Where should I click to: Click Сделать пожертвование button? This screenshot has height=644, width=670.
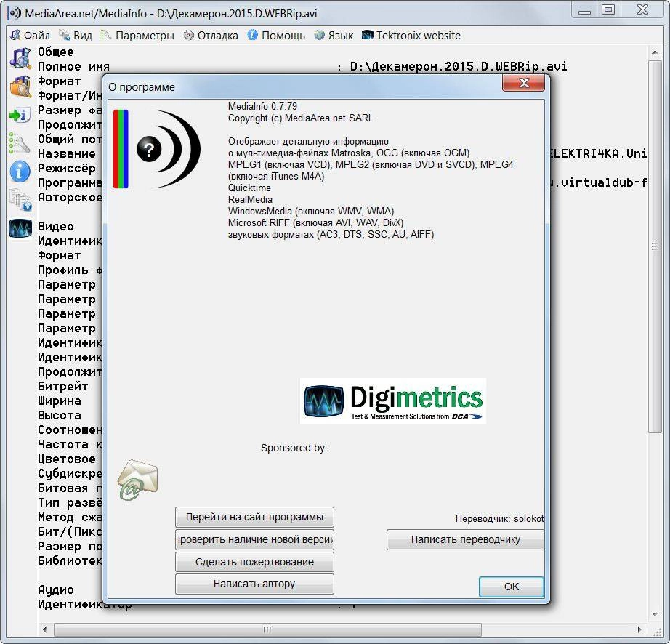[x=254, y=562]
